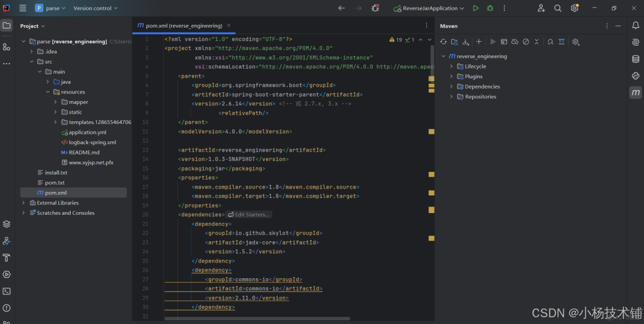Viewport: 644px width, 324px height.
Task: Reload all Maven projects
Action: [x=443, y=41]
